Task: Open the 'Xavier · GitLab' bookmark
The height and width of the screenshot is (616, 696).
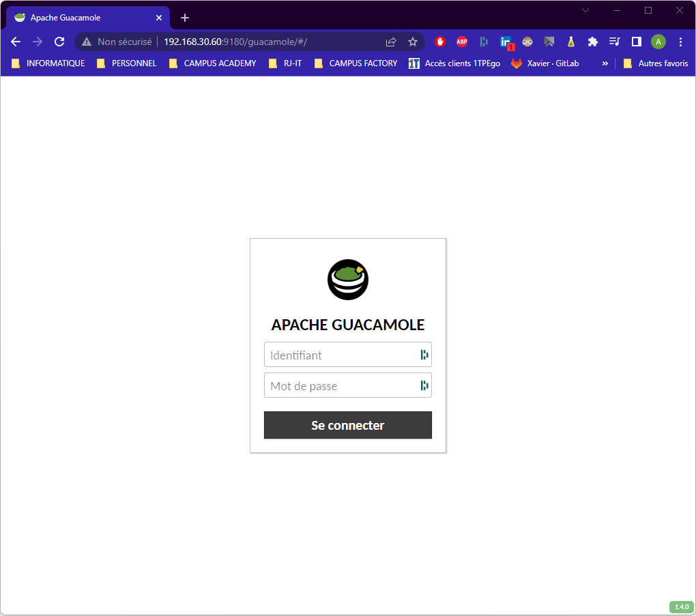Action: [x=545, y=63]
